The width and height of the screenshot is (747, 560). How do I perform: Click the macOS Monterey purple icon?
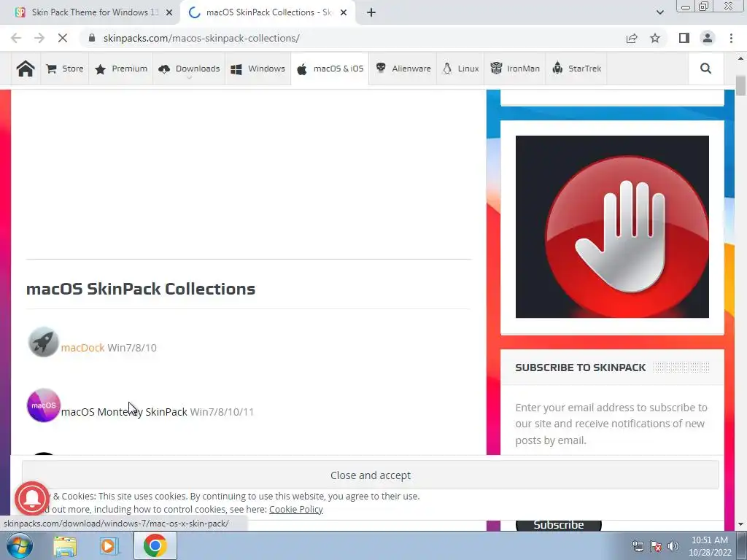point(43,405)
